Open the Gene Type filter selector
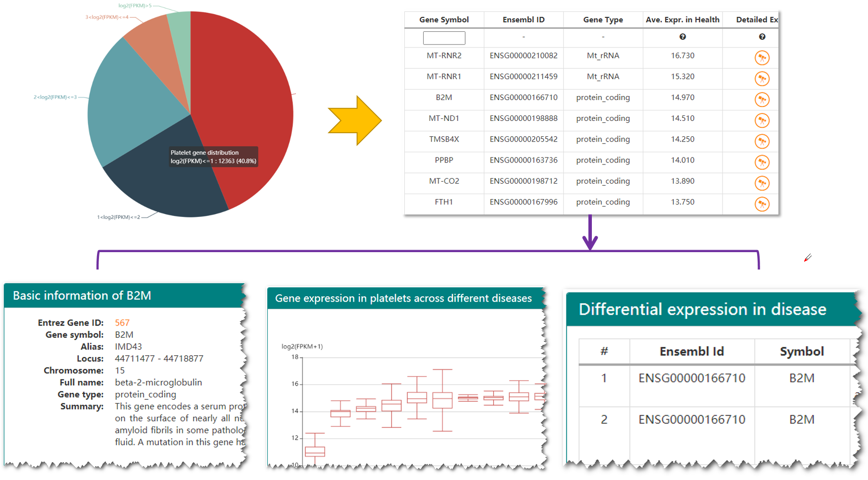The image size is (868, 480). pyautogui.click(x=603, y=37)
